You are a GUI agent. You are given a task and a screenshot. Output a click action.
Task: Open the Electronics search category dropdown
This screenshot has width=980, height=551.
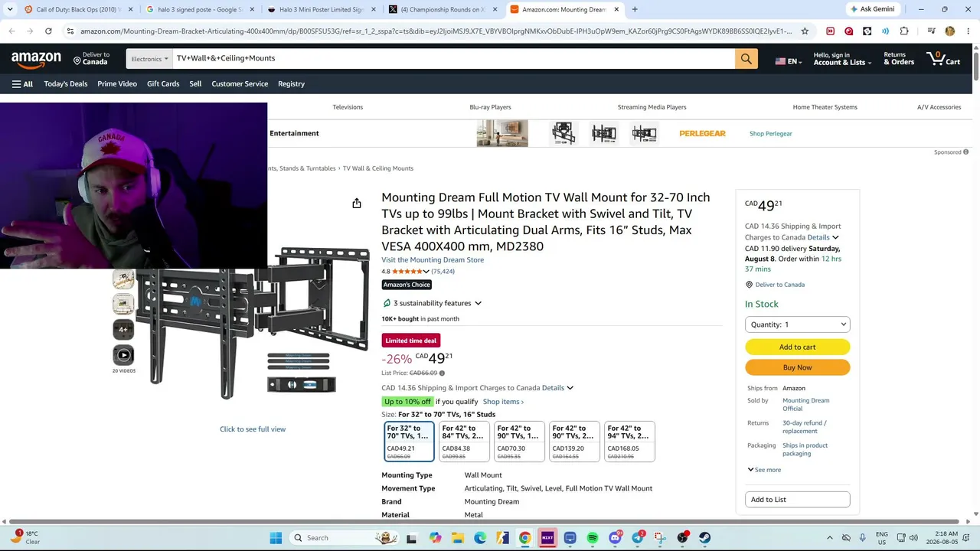[149, 59]
